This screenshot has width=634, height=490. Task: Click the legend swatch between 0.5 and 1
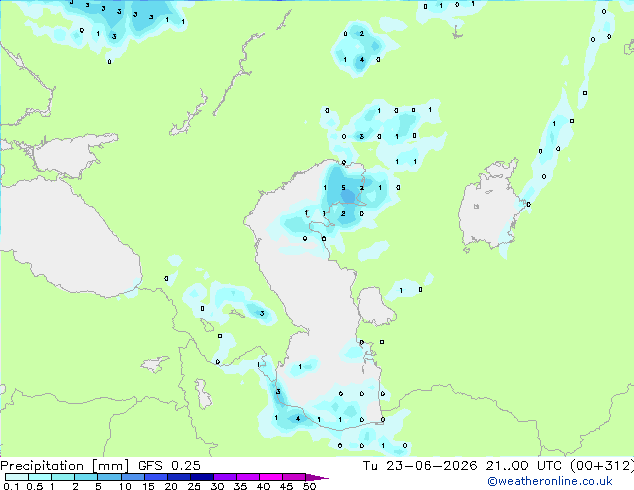[40, 477]
